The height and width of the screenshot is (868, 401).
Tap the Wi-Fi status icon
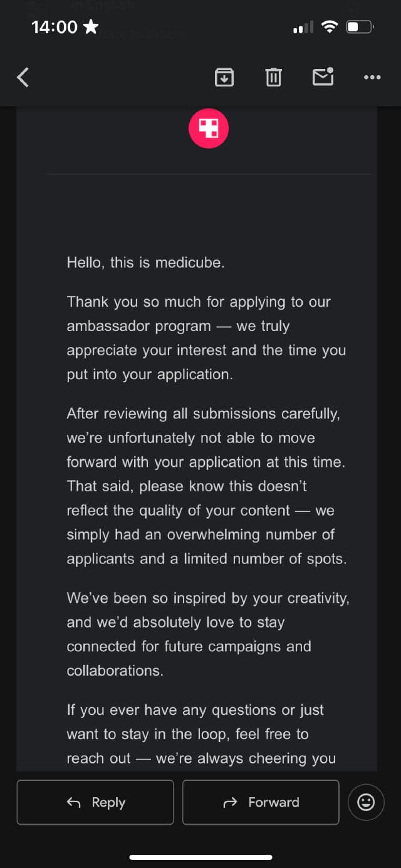(x=329, y=27)
